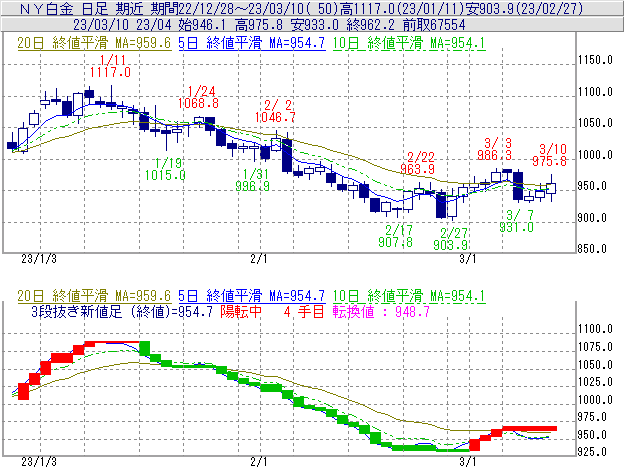The image size is (624, 475).
Task: Click the 終962.2 closing price text
Action: (370, 25)
